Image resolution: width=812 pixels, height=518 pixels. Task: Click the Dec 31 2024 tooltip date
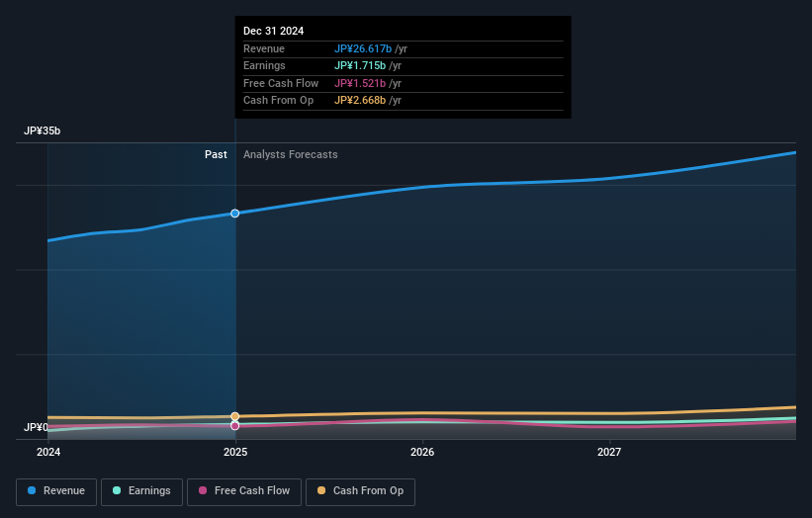273,31
